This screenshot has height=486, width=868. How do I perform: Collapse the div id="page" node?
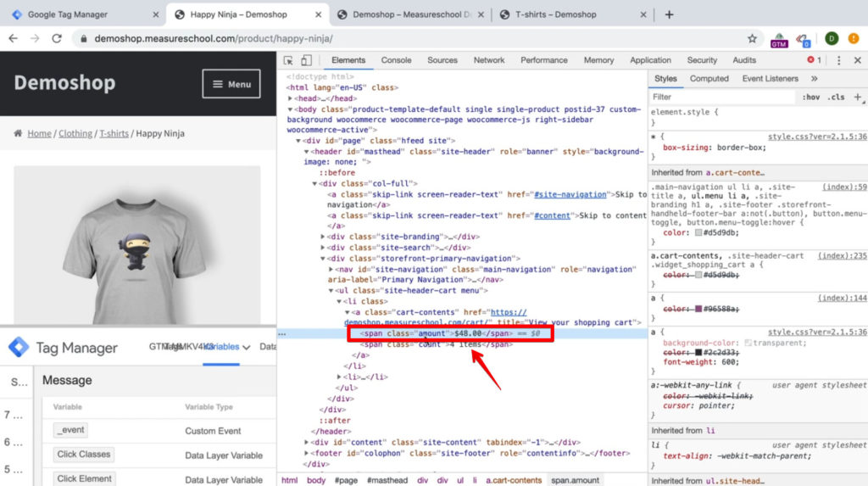click(298, 141)
